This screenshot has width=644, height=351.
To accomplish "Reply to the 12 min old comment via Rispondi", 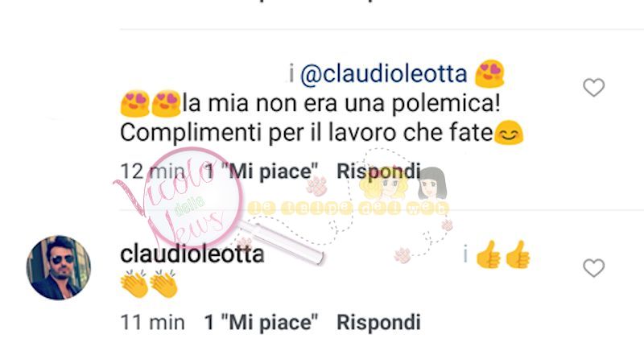I will 378,171.
